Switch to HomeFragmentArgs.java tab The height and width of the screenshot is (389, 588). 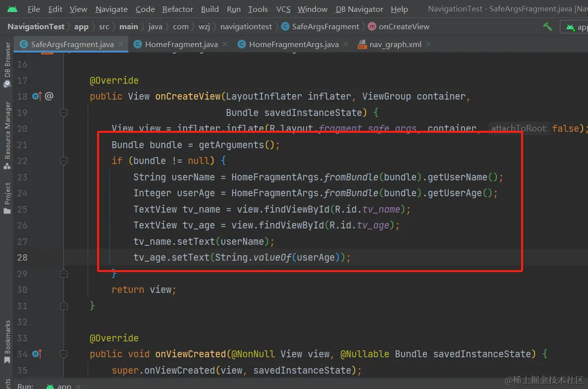click(x=294, y=44)
